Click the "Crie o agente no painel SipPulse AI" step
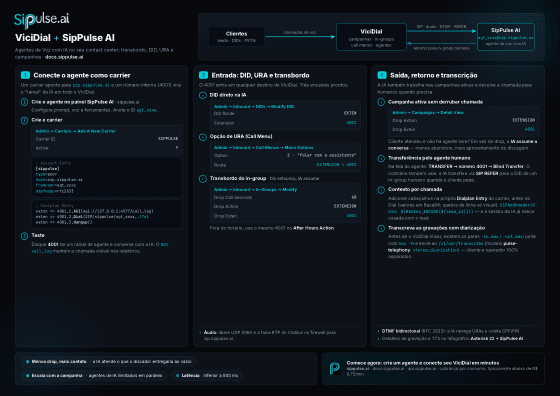 pos(72,102)
